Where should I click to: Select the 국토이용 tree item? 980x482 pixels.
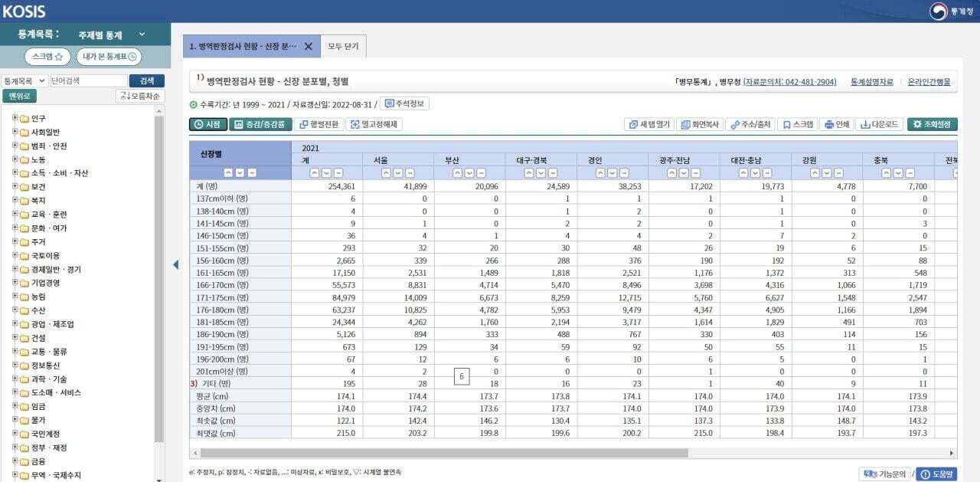click(x=45, y=256)
